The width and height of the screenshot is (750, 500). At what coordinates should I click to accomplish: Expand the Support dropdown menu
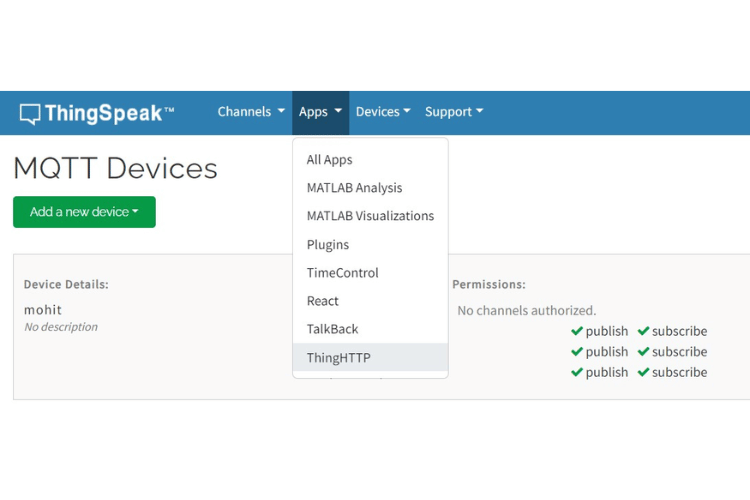tap(454, 112)
